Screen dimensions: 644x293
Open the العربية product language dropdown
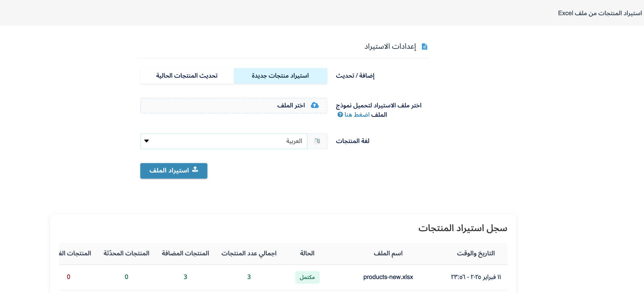click(224, 141)
